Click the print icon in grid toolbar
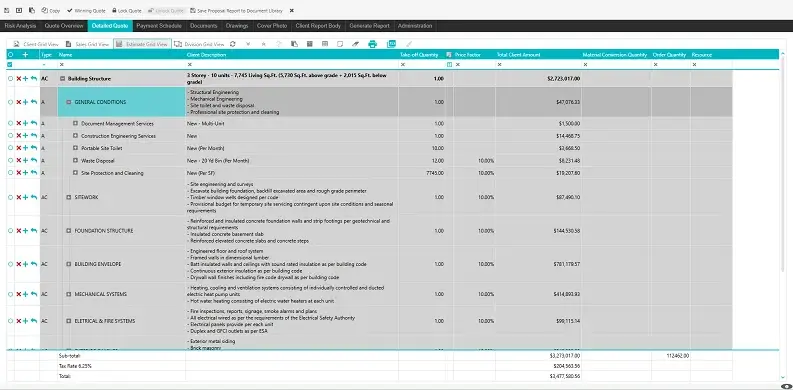This screenshot has width=793, height=390. point(373,44)
